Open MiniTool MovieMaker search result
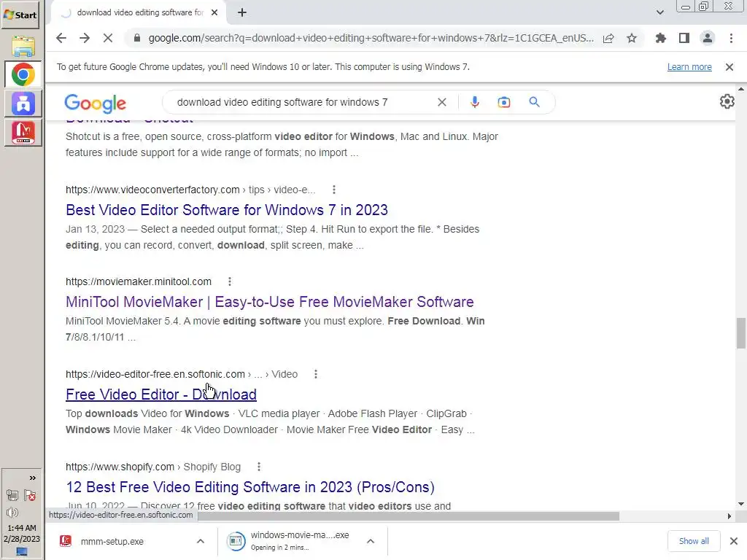This screenshot has width=747, height=560. pyautogui.click(x=270, y=302)
